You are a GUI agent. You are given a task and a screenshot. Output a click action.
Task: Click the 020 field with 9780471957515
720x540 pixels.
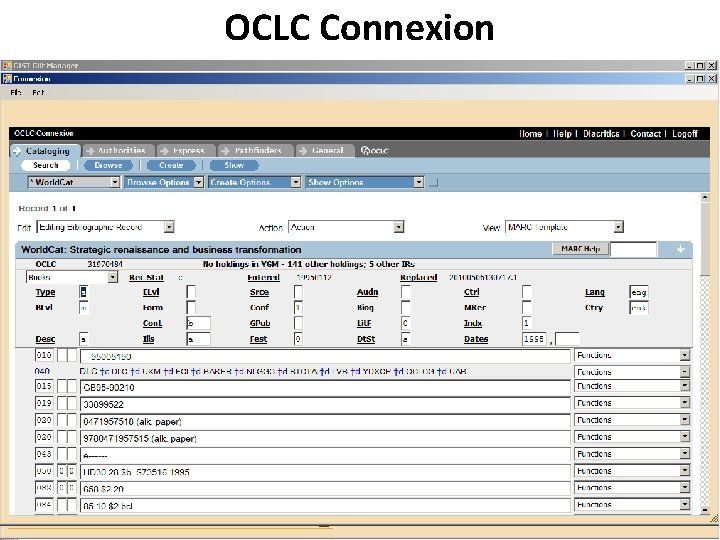coord(325,439)
